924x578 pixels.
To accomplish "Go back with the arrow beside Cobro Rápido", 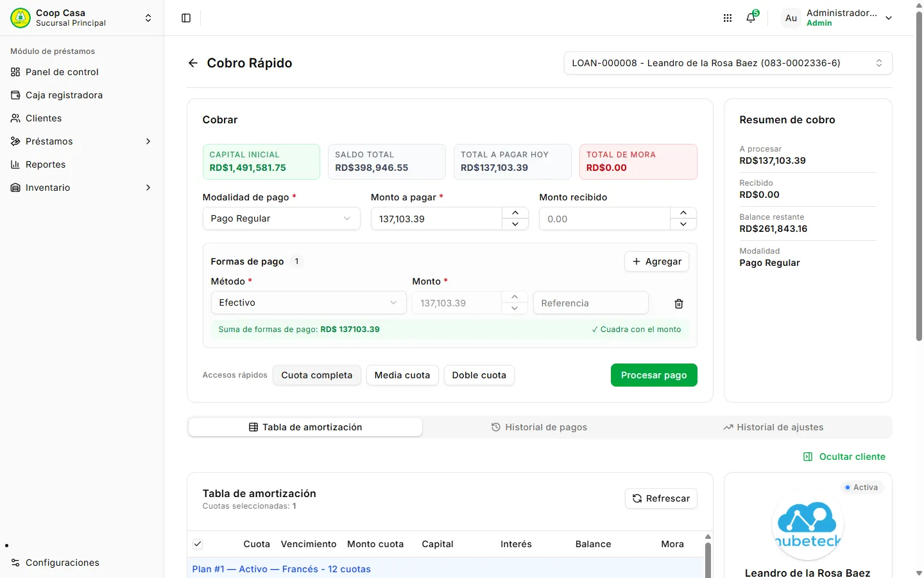I will 193,63.
